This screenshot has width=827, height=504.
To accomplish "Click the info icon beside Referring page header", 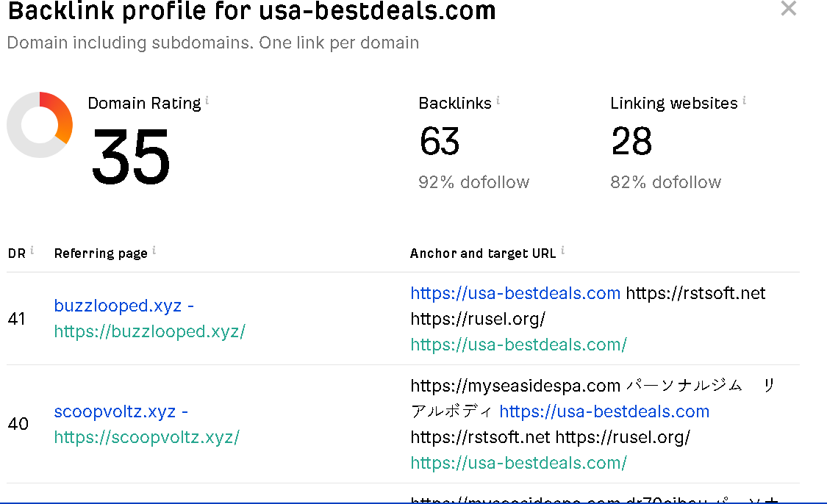I will click(154, 251).
